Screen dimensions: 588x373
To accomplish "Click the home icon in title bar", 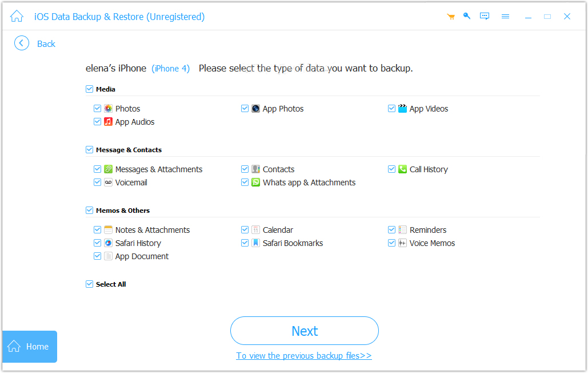I will pyautogui.click(x=17, y=17).
